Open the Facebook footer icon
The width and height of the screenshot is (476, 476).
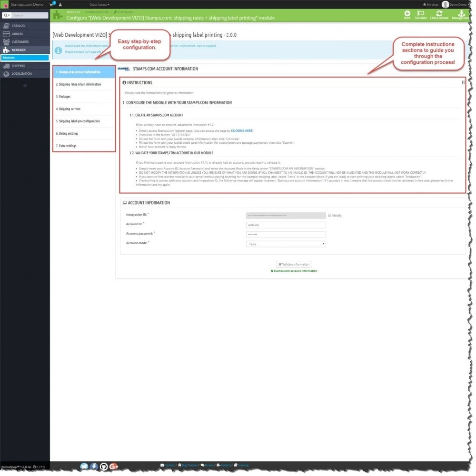pos(94,466)
